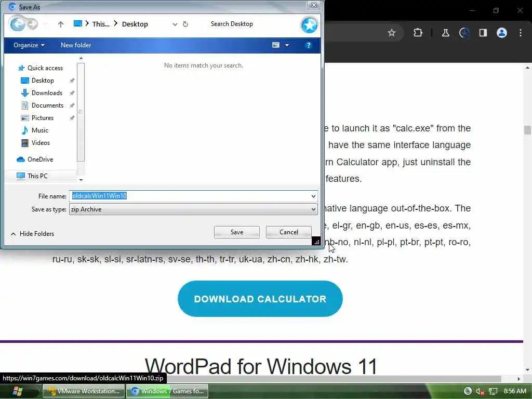Image resolution: width=532 pixels, height=399 pixels.
Task: Click the navigation pane scroll up arrow
Action: pyautogui.click(x=81, y=58)
